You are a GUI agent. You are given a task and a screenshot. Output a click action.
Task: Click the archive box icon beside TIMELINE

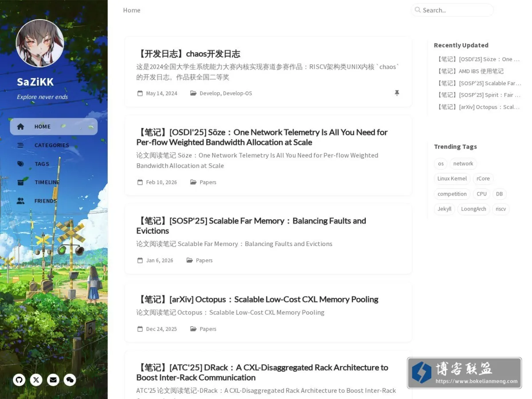(20, 182)
